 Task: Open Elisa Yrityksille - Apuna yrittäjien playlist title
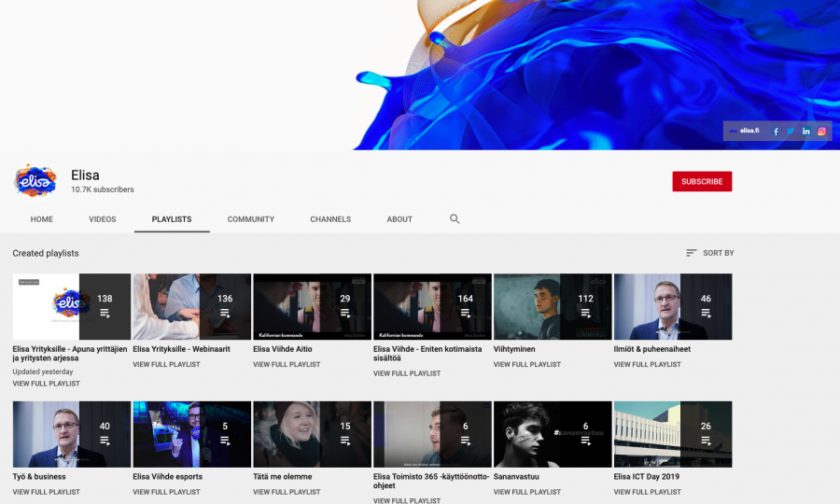point(70,354)
